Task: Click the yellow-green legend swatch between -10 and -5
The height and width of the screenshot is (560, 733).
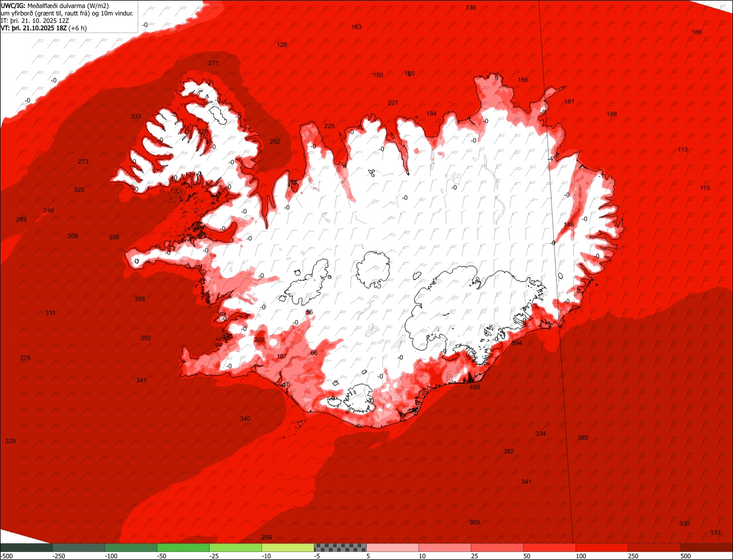Action: pos(288,547)
